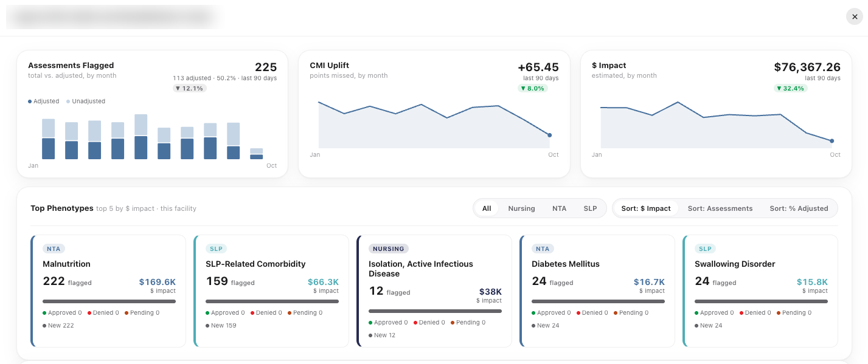Image resolution: width=868 pixels, height=364 pixels.
Task: Switch to the NTA filter tab
Action: (x=559, y=208)
